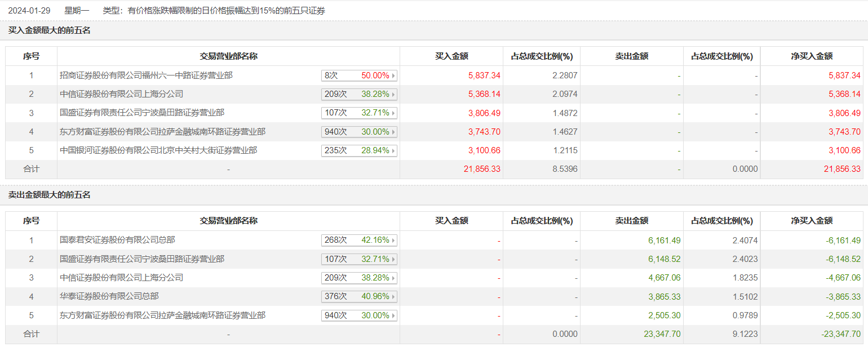This screenshot has width=868, height=347.
Task: Click 国盛证券宁波桑田路证券营业部 in buy table
Action: (x=142, y=113)
